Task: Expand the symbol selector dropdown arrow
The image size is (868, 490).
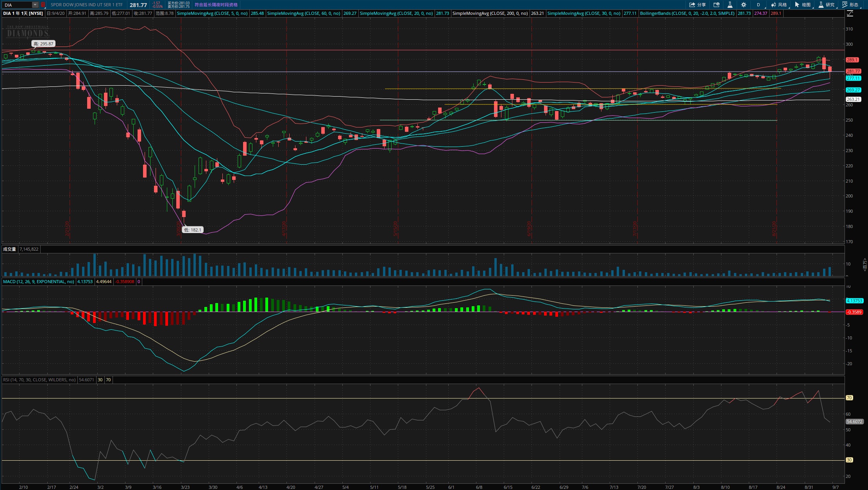Action: tap(35, 5)
